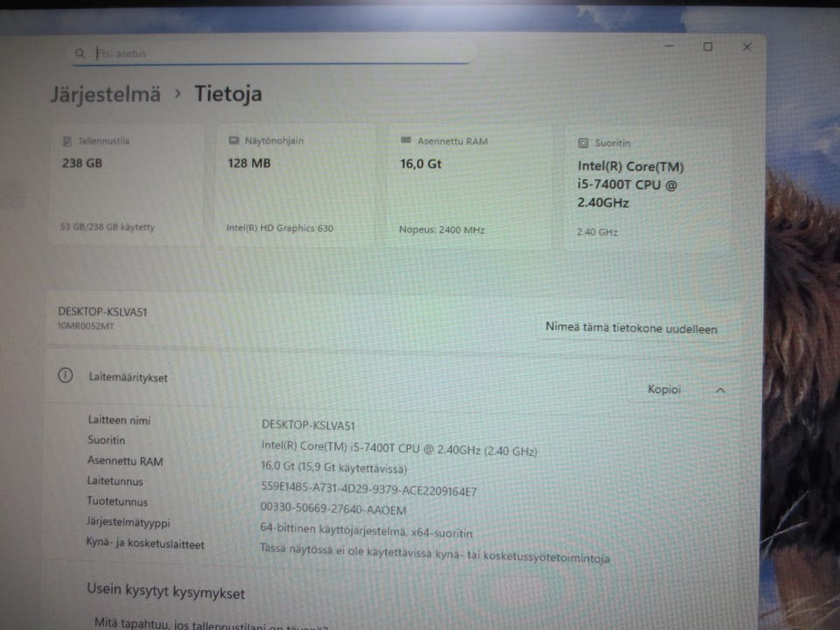Open the Näytönohjain 128 MB card
840x630 pixels.
[295, 185]
